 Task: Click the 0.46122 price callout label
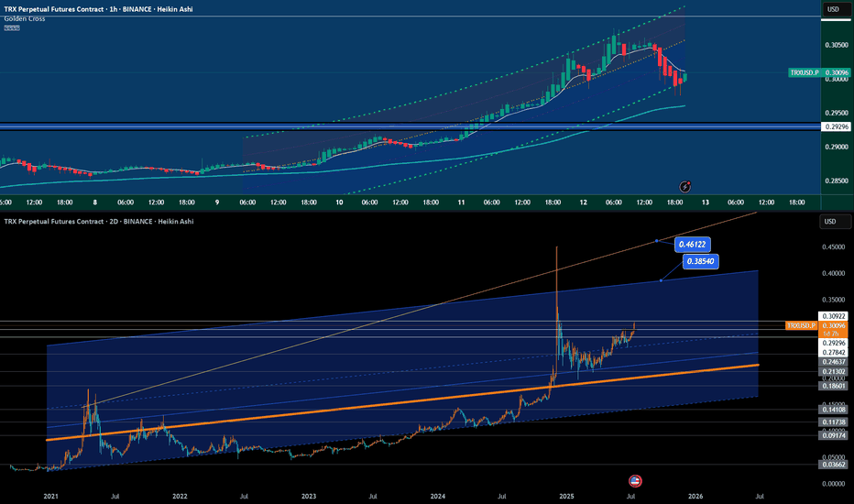tap(692, 245)
